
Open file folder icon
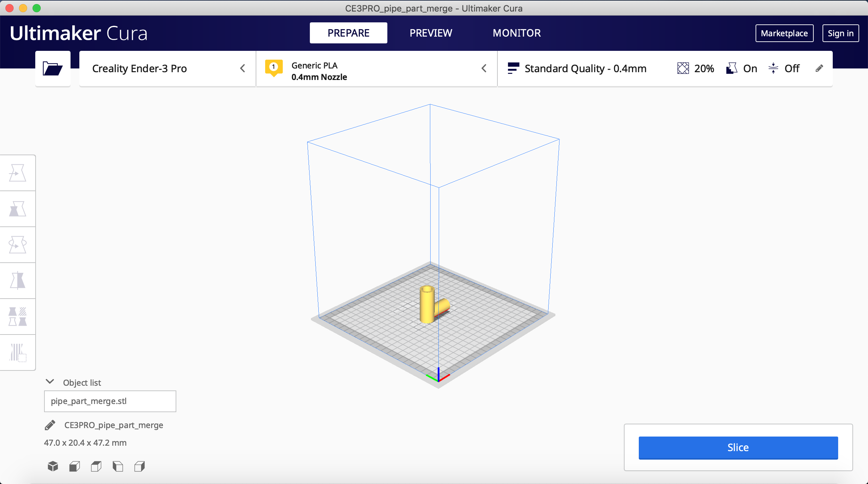[x=53, y=68]
